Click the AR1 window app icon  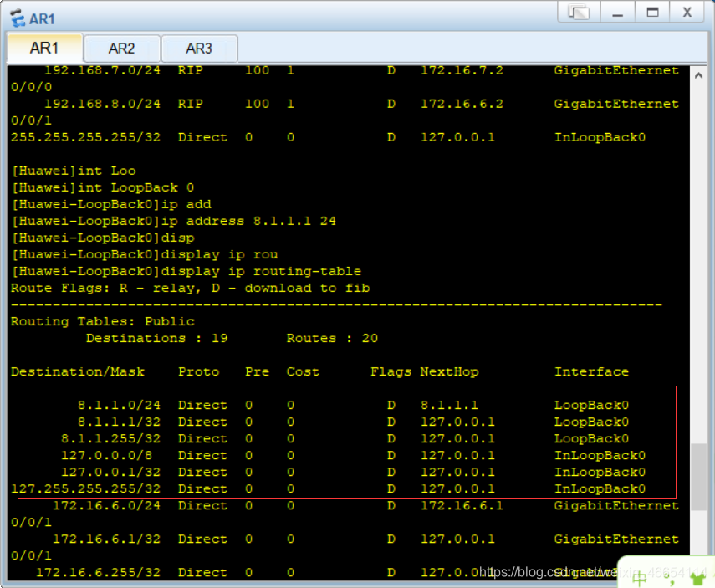coord(18,18)
